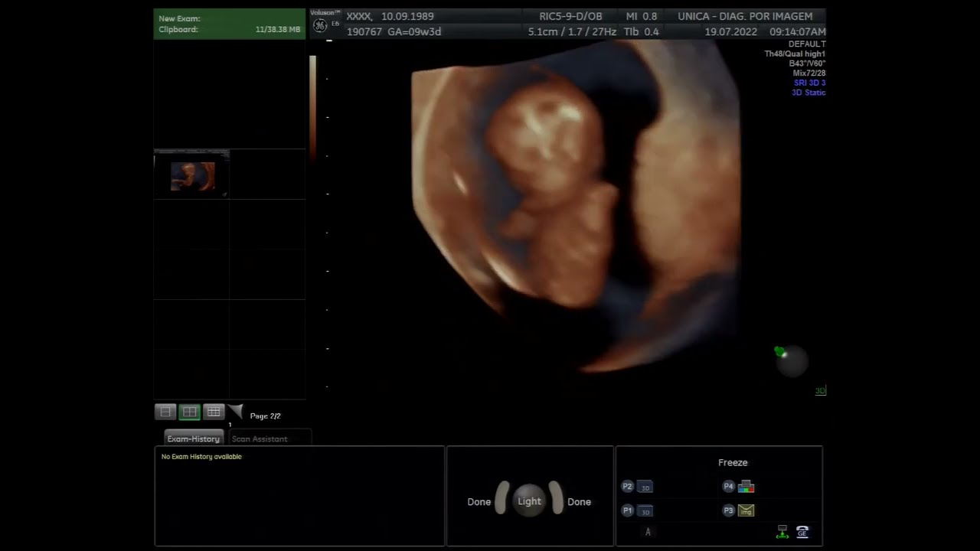Click the 09:14:07AM clock
Screen dimensions: 980x551
tap(798, 32)
